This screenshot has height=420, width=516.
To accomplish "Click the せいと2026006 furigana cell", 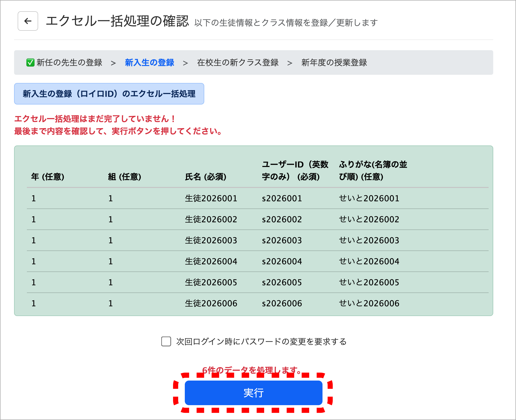I will point(369,303).
